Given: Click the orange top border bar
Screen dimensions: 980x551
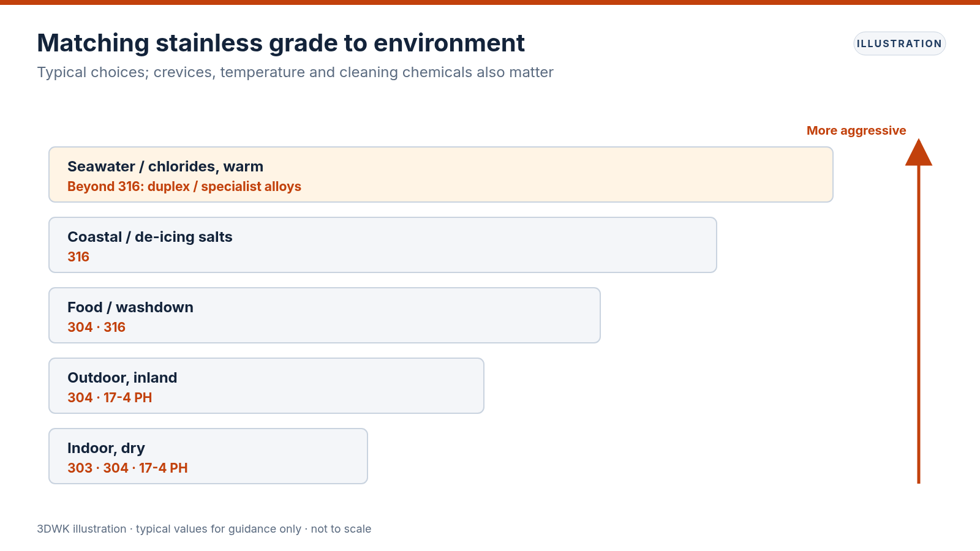Looking at the screenshot, I should point(490,2).
